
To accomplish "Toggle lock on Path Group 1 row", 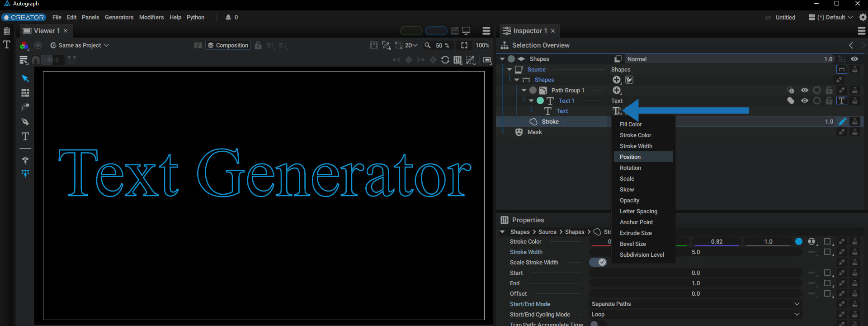I will (x=829, y=90).
